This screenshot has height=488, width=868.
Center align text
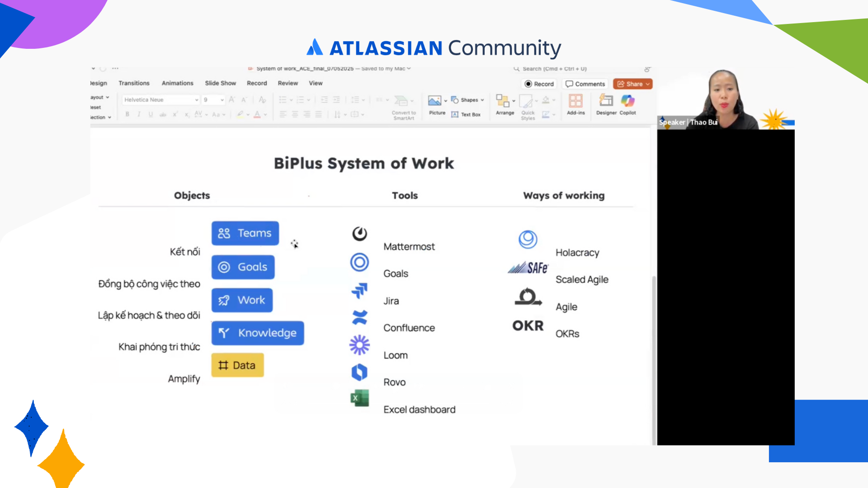(295, 114)
